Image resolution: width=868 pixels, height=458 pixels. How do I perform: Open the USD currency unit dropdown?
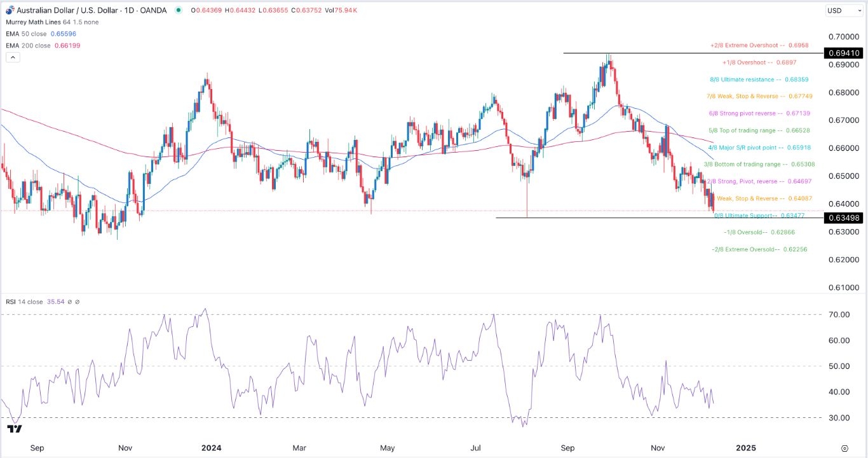[x=843, y=10]
